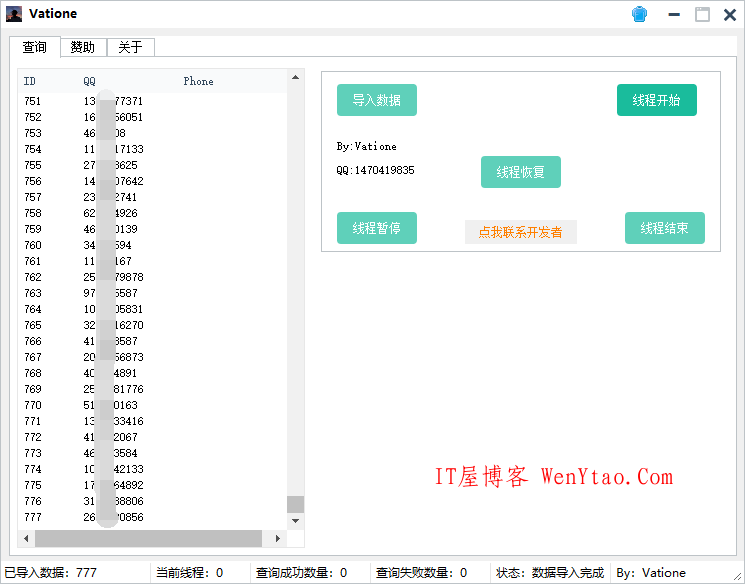Image resolution: width=745 pixels, height=584 pixels.
Task: Select row with ID 775
Action: pos(152,485)
